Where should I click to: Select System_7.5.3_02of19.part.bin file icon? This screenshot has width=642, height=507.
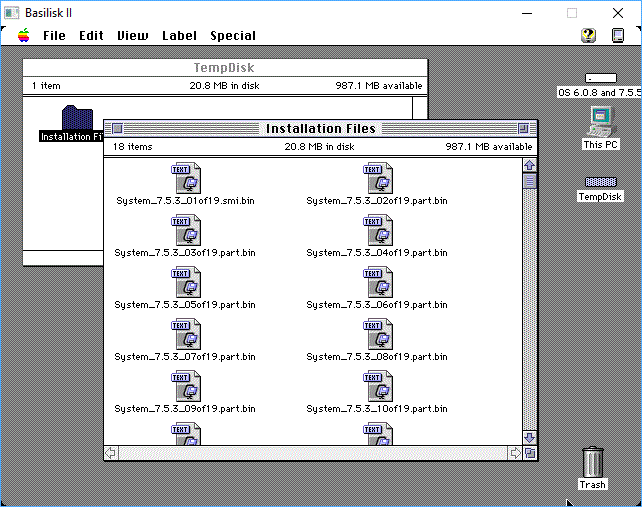(378, 178)
